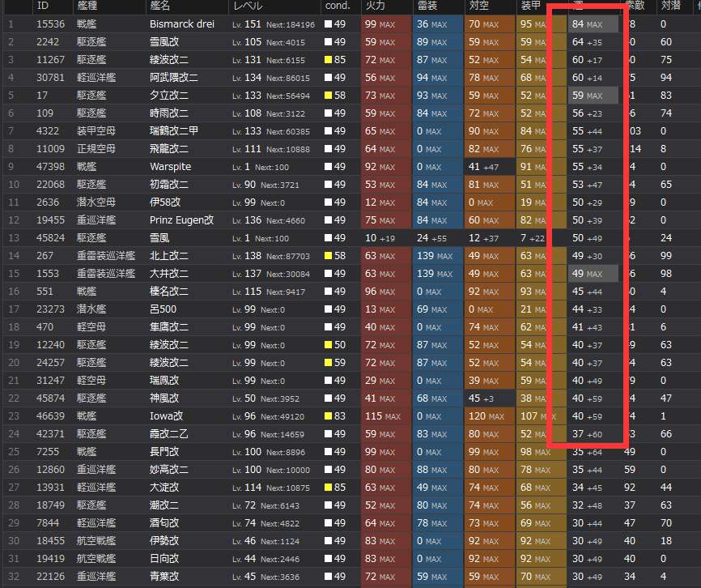
Task: Select the ship name Bismarck drei
Action: pyautogui.click(x=182, y=24)
